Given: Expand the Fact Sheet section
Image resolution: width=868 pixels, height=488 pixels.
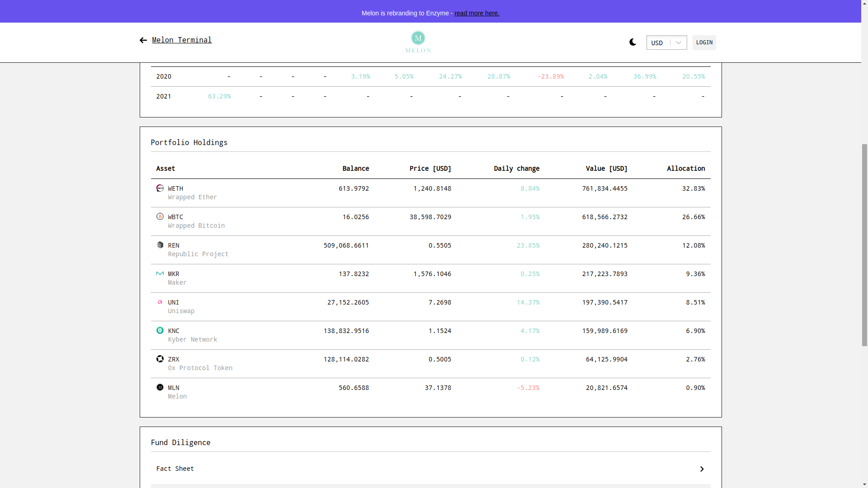Looking at the screenshot, I should click(x=175, y=469).
